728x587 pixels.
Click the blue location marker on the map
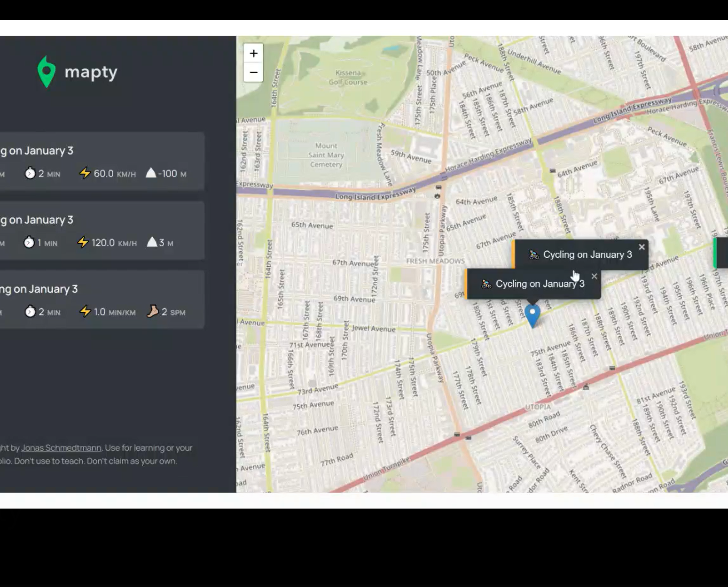[x=532, y=315]
